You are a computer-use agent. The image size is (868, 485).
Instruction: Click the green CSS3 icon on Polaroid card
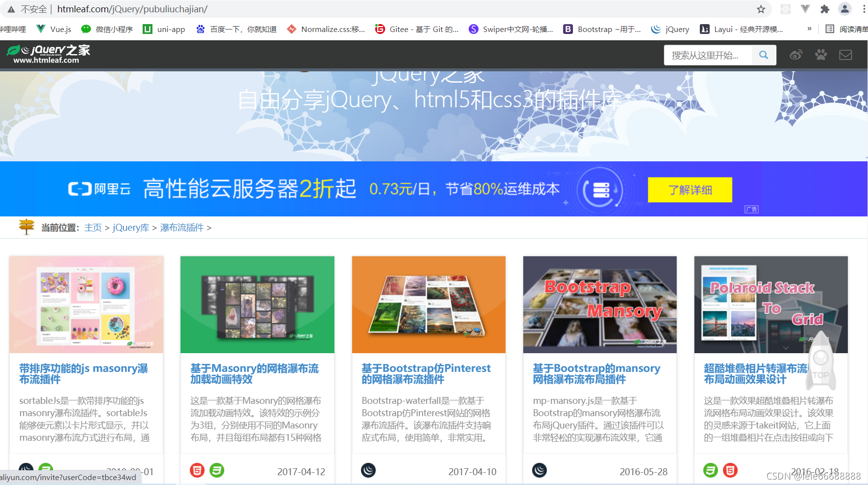[x=710, y=470]
